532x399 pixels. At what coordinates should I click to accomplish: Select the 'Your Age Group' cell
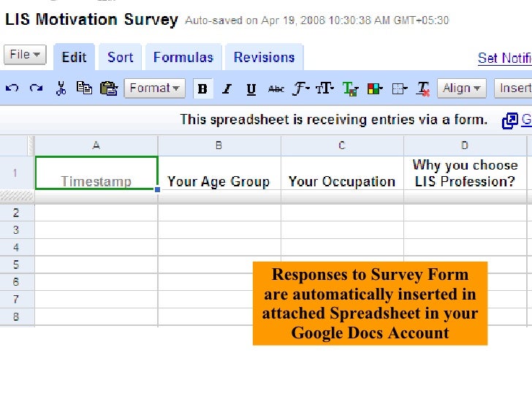pyautogui.click(x=219, y=173)
